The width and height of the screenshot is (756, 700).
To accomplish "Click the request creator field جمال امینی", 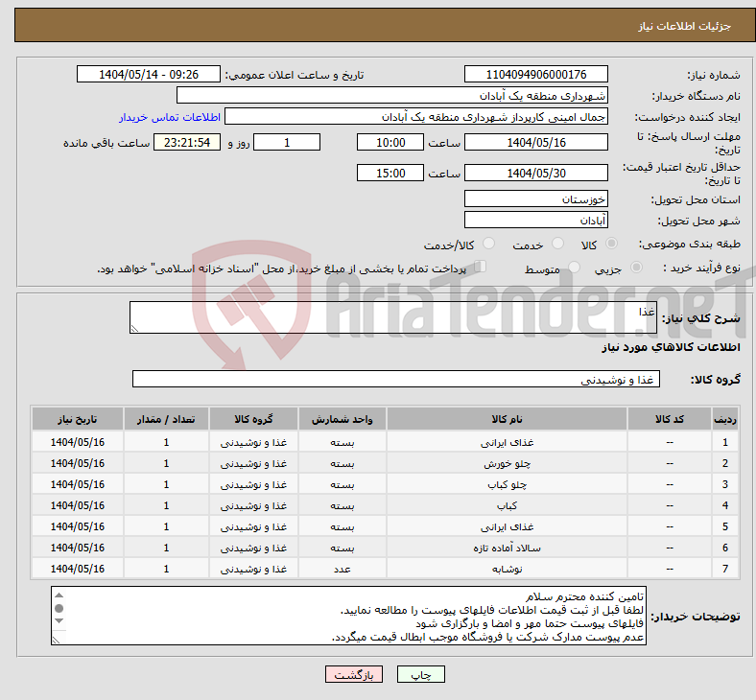I will [x=416, y=117].
